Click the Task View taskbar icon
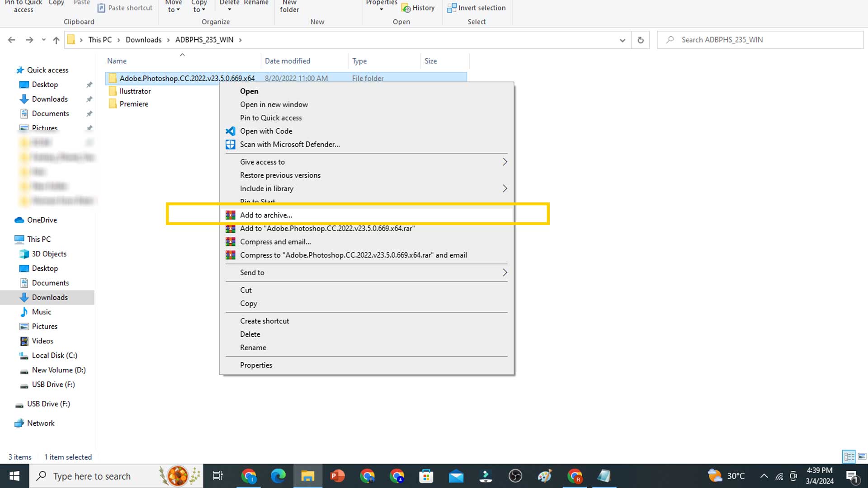This screenshot has height=488, width=868. [217, 476]
